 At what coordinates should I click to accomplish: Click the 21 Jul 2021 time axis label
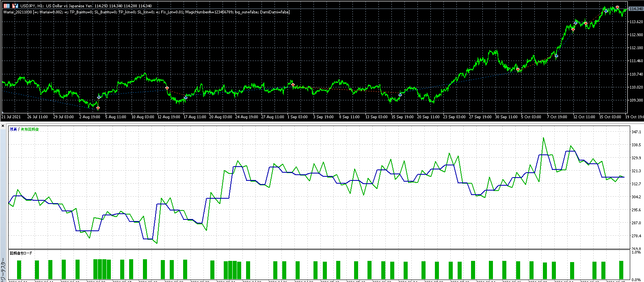tap(11, 117)
